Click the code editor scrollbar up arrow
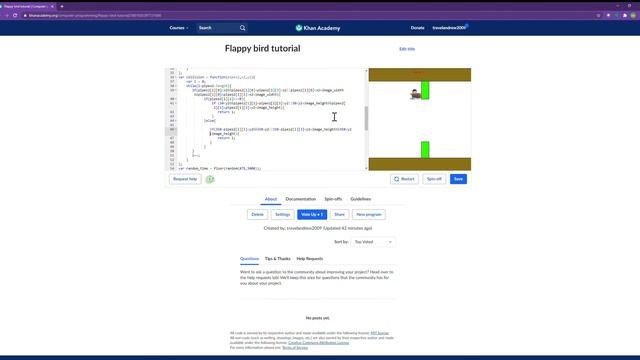This screenshot has height=360, width=640. point(366,71)
